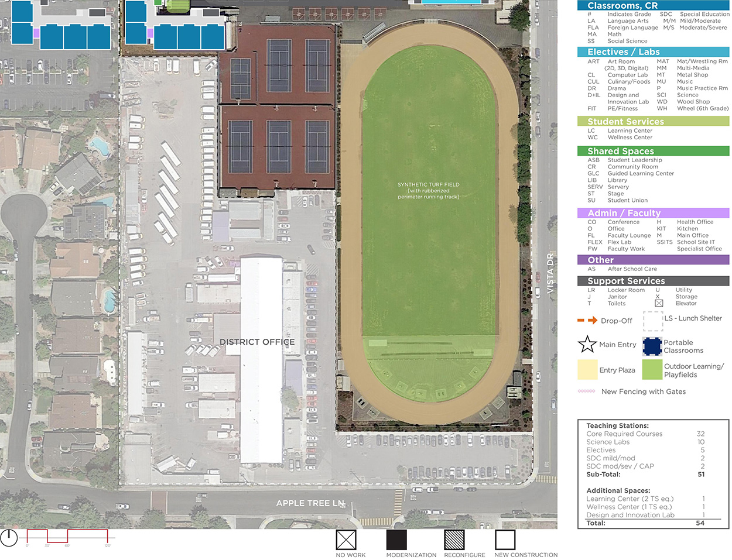732x560 pixels.
Task: Click the 'Student Leadership' legend entry
Action: (x=635, y=160)
